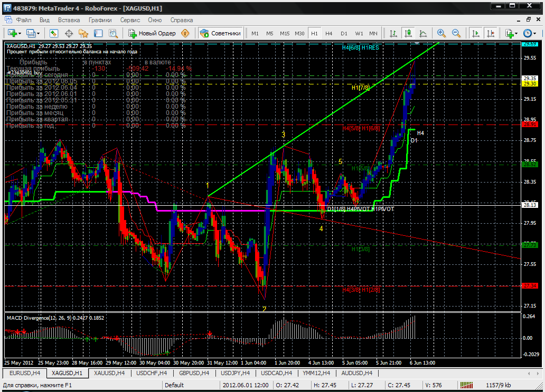Select the H1 timeframe
Viewport: 545px width, 392px height.
click(314, 33)
